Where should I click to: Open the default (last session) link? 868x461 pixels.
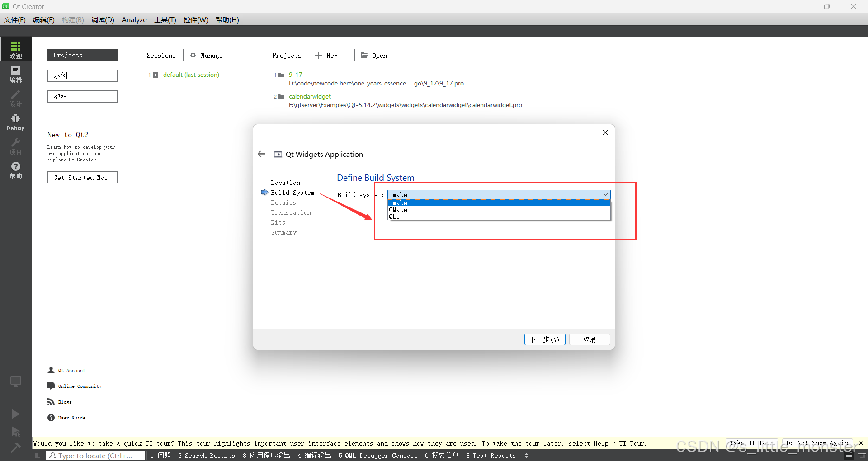[x=191, y=75]
